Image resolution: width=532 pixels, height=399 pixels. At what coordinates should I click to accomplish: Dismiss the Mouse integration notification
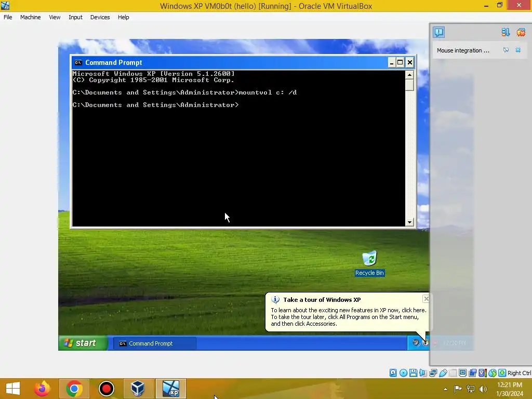(518, 50)
